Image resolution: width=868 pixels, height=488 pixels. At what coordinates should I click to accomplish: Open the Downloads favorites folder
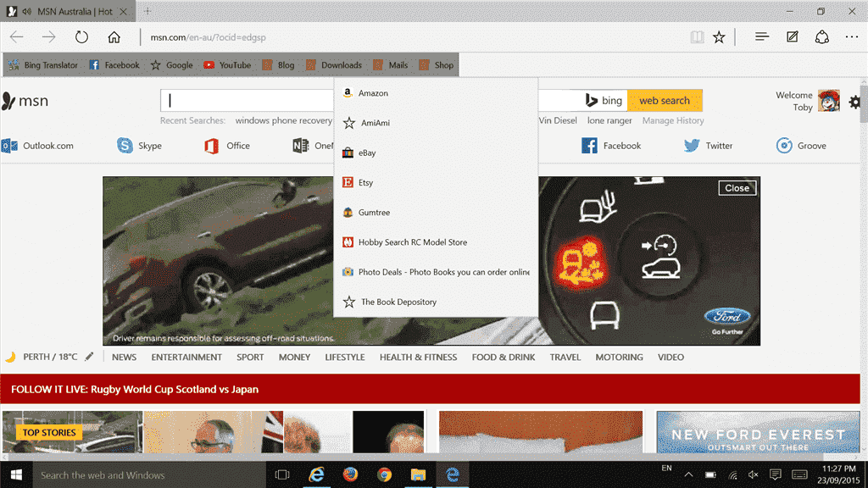[334, 64]
